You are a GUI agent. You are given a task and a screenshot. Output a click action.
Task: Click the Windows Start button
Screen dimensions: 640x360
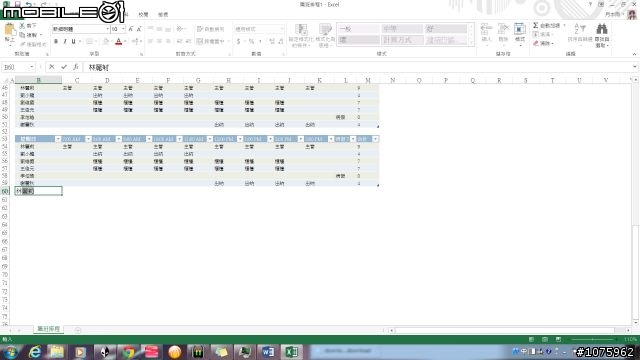click(10, 352)
